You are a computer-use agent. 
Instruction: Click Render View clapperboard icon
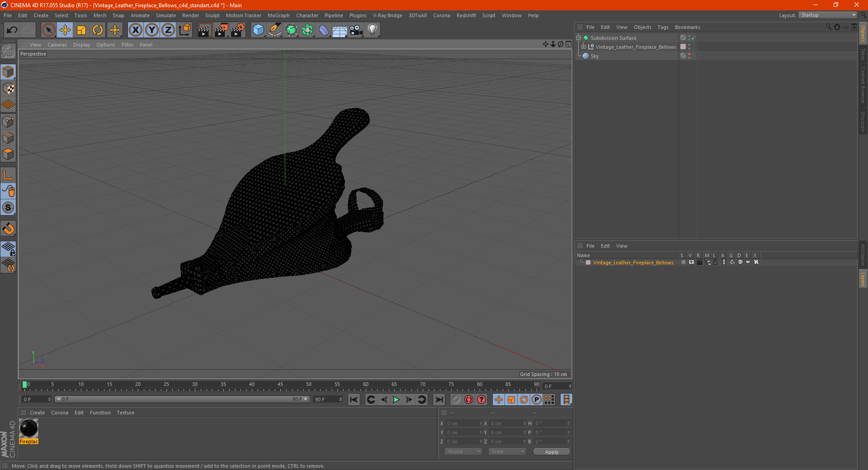click(204, 30)
